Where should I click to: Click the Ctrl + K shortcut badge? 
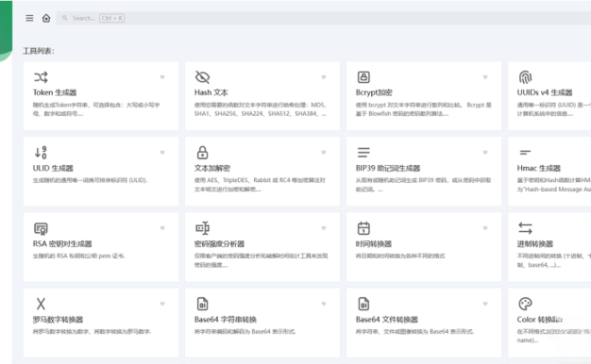112,18
